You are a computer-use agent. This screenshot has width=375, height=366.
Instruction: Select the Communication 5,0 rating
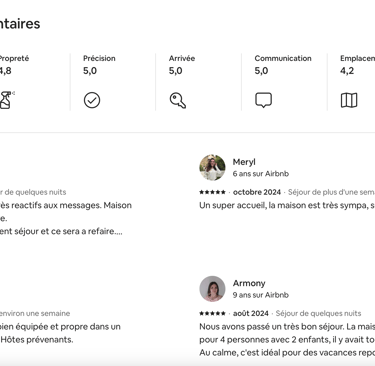pyautogui.click(x=261, y=71)
